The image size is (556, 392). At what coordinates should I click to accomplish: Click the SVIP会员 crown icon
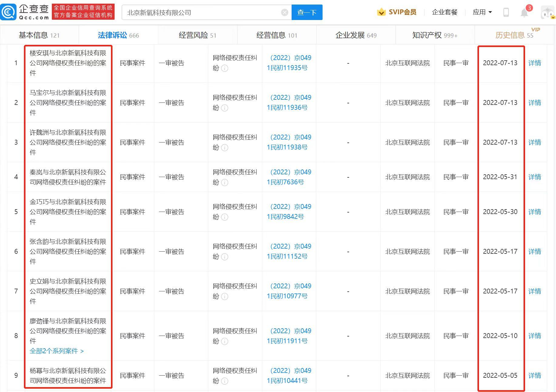coord(381,12)
